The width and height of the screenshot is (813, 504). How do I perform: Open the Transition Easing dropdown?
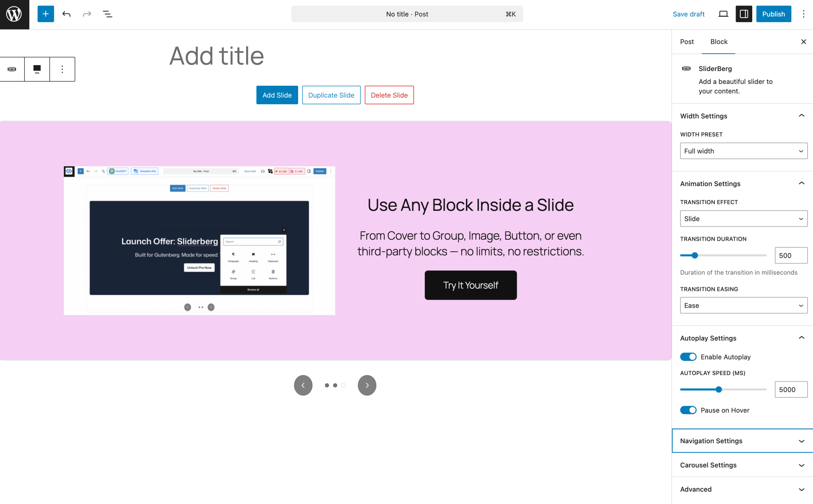tap(743, 305)
